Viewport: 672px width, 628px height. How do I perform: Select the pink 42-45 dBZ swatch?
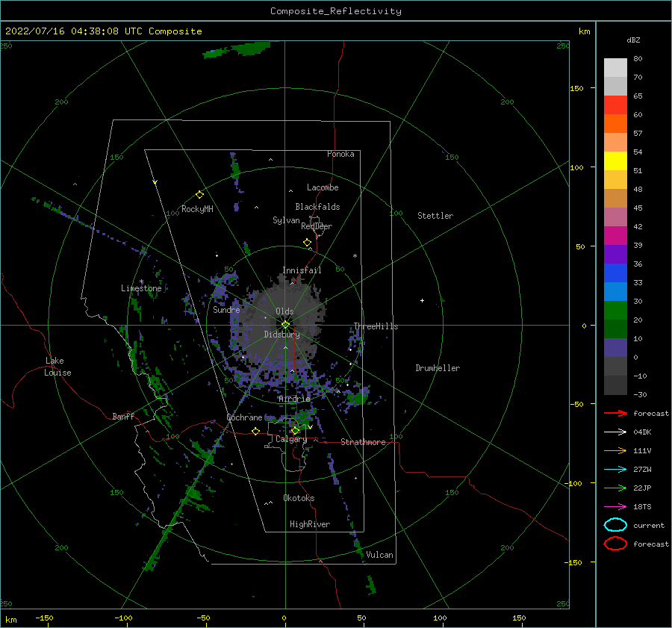tap(615, 217)
